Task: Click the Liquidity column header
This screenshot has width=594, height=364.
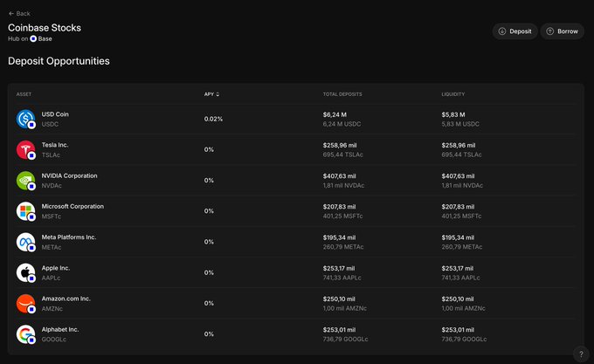Action: [x=453, y=94]
